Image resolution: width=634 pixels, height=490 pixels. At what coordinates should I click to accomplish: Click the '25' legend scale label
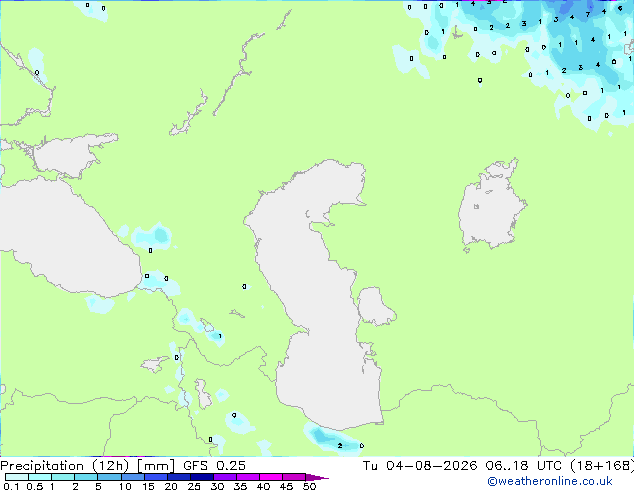194,486
